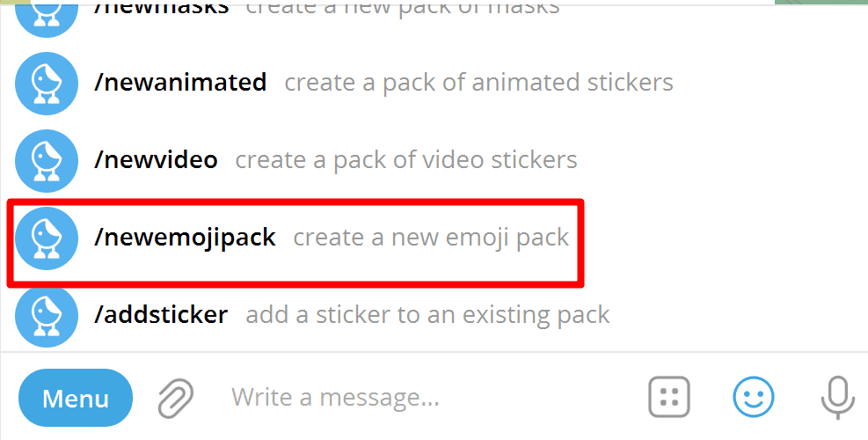The image size is (868, 440).
Task: Select the /newanimated command
Action: (180, 84)
